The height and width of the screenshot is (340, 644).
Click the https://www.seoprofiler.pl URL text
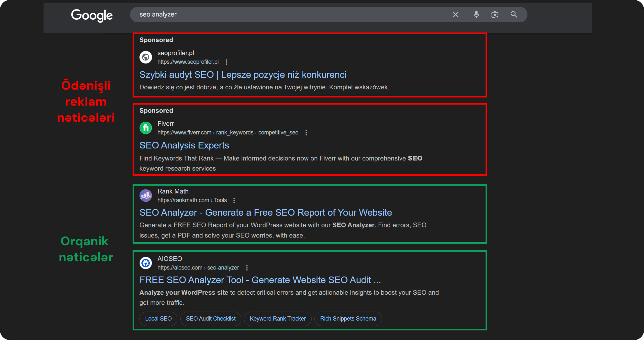pyautogui.click(x=188, y=62)
